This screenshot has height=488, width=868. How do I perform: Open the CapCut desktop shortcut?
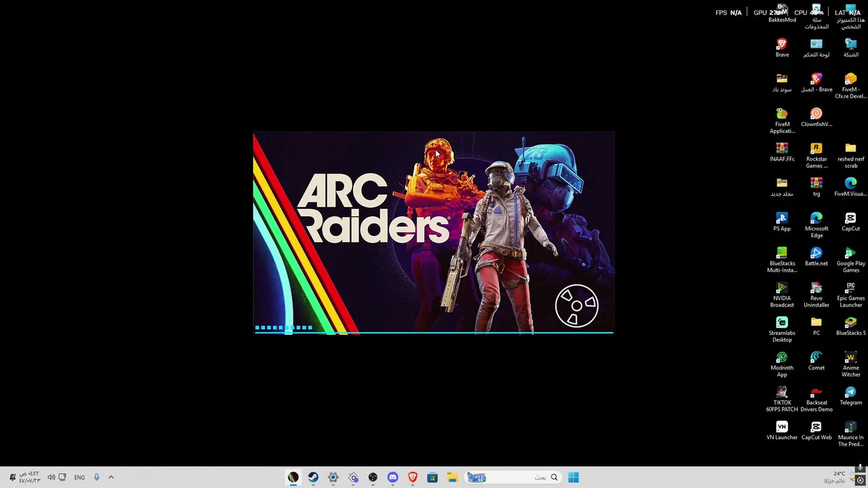point(850,222)
